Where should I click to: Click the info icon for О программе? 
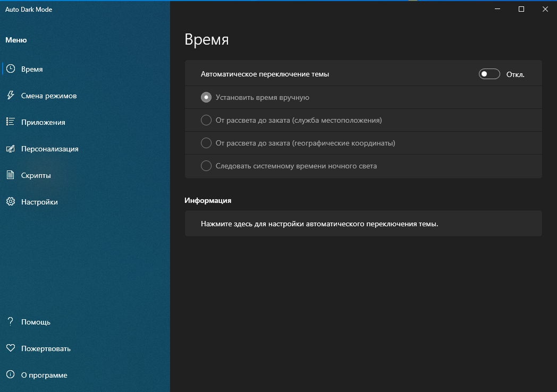[x=11, y=374]
